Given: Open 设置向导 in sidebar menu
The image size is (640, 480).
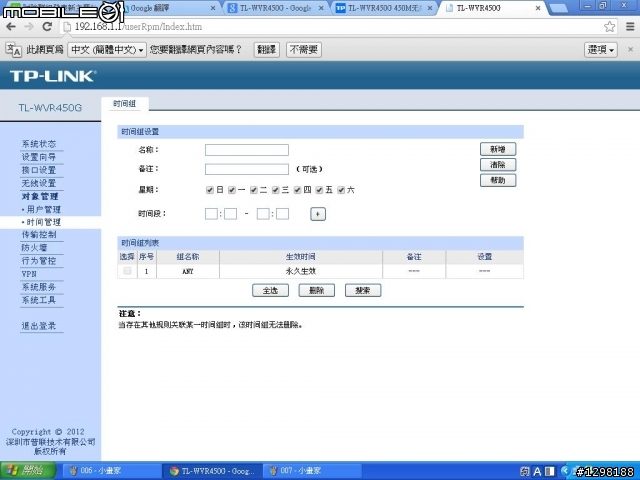Looking at the screenshot, I should click(39, 157).
